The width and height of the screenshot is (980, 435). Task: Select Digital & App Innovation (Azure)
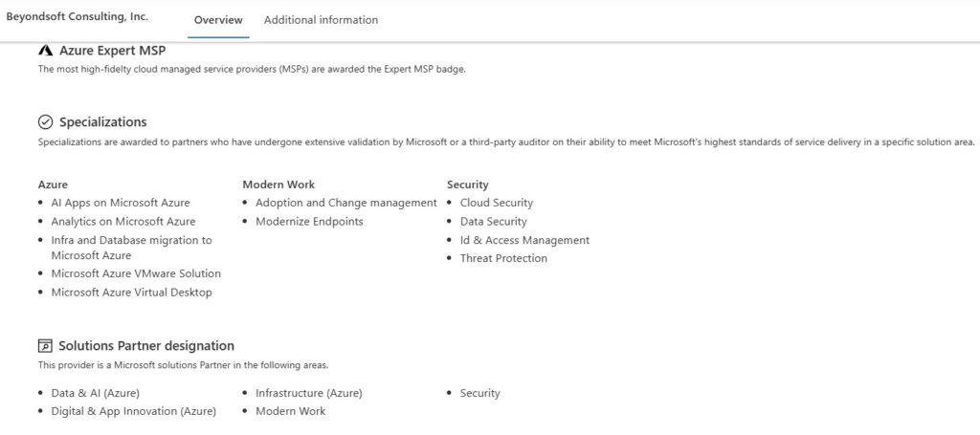tap(134, 411)
